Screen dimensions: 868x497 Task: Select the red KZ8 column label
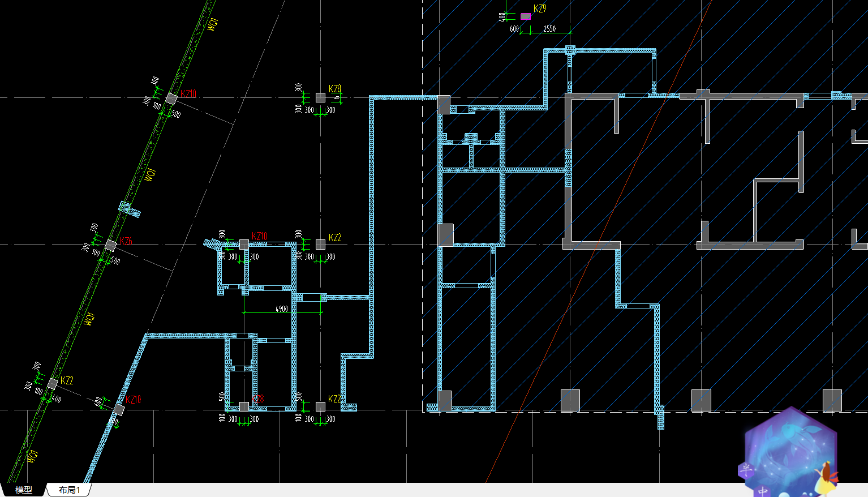[x=258, y=399]
